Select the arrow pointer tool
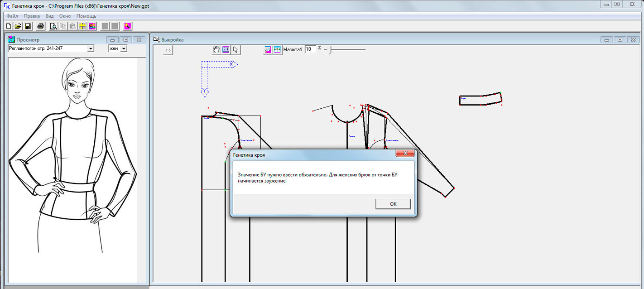The width and height of the screenshot is (644, 289). [235, 50]
